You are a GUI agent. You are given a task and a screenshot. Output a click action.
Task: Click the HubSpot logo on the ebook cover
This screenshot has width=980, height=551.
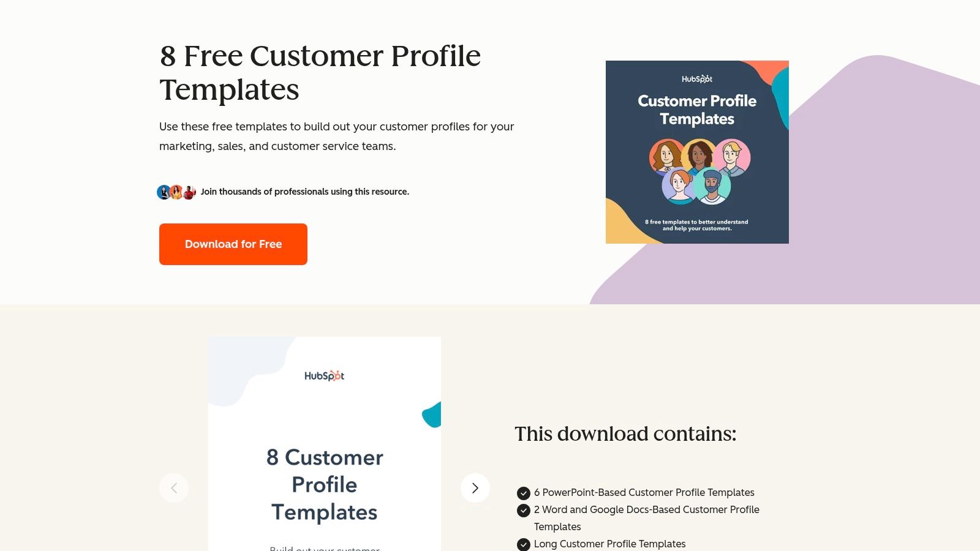pyautogui.click(x=697, y=78)
